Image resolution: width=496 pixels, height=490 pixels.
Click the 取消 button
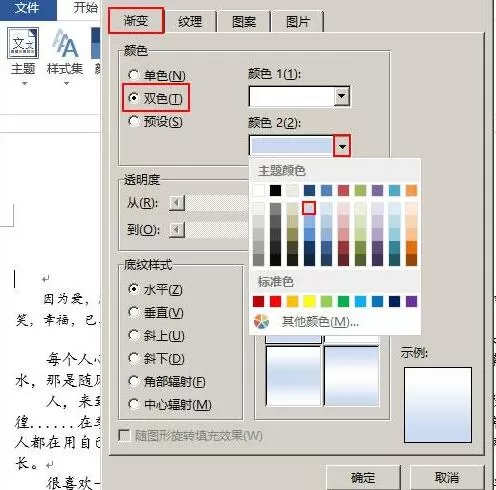447,477
